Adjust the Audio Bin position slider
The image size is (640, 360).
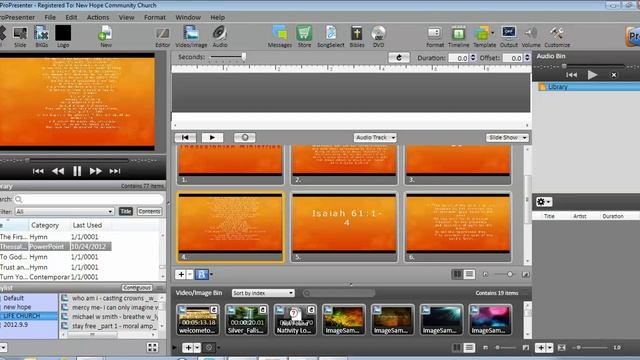pyautogui.click(x=564, y=65)
